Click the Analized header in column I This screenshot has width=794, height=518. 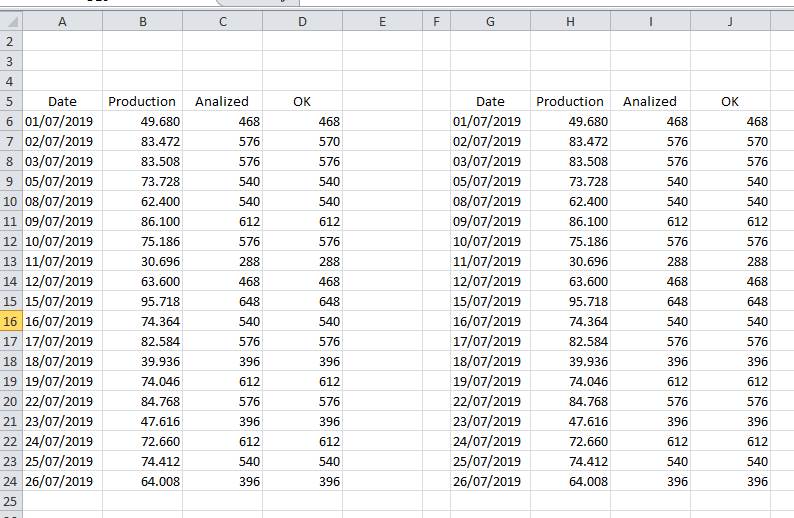[650, 101]
